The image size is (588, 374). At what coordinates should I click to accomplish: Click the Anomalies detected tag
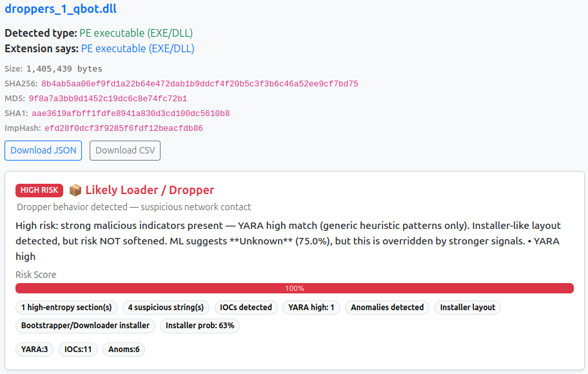click(x=387, y=307)
